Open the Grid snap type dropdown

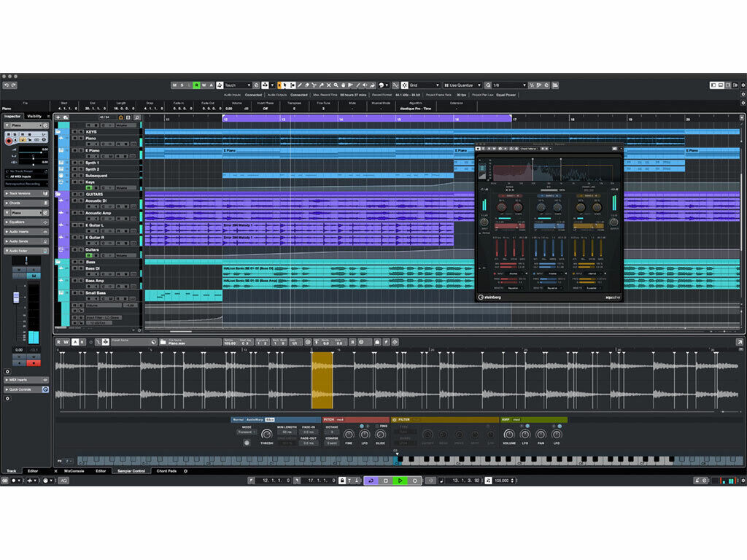coord(423,85)
